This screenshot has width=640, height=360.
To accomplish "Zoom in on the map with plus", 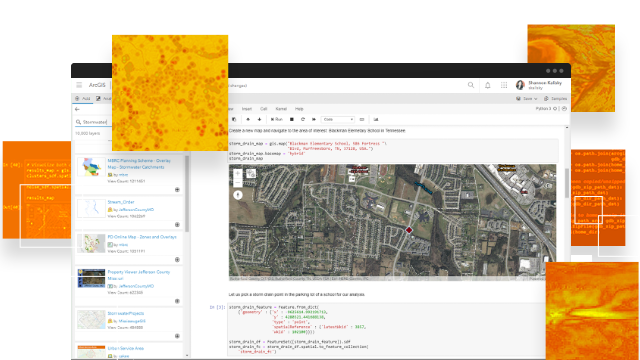I will pos(238,173).
